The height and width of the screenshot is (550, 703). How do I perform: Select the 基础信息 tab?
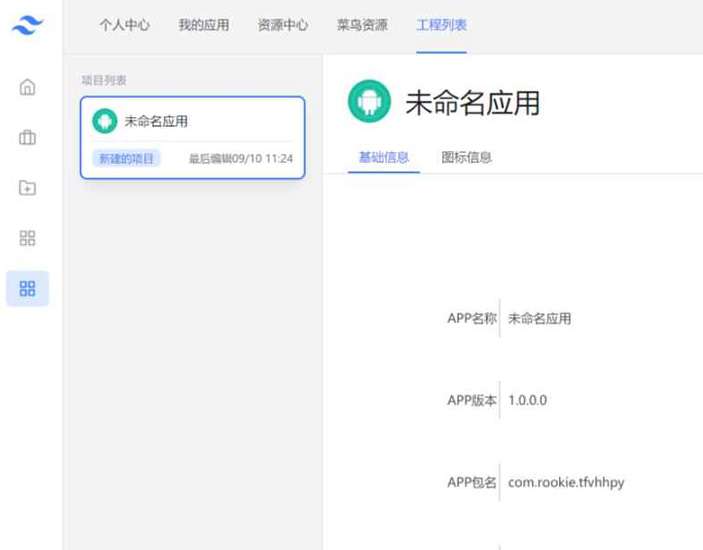384,157
